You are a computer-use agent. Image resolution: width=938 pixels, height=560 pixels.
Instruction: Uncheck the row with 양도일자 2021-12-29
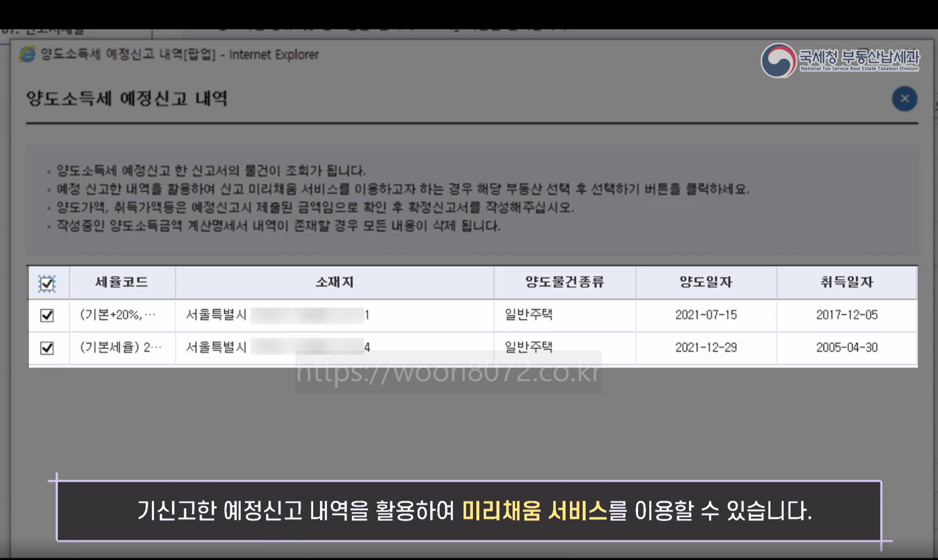pos(47,347)
